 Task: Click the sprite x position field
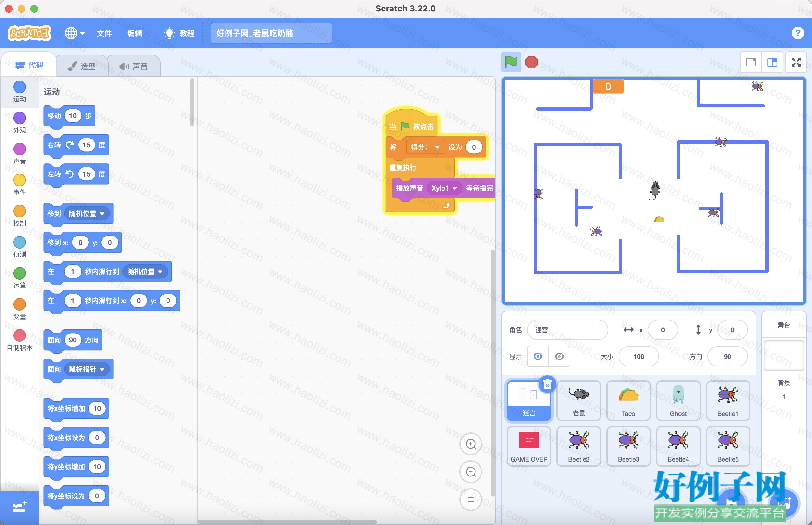click(x=663, y=330)
